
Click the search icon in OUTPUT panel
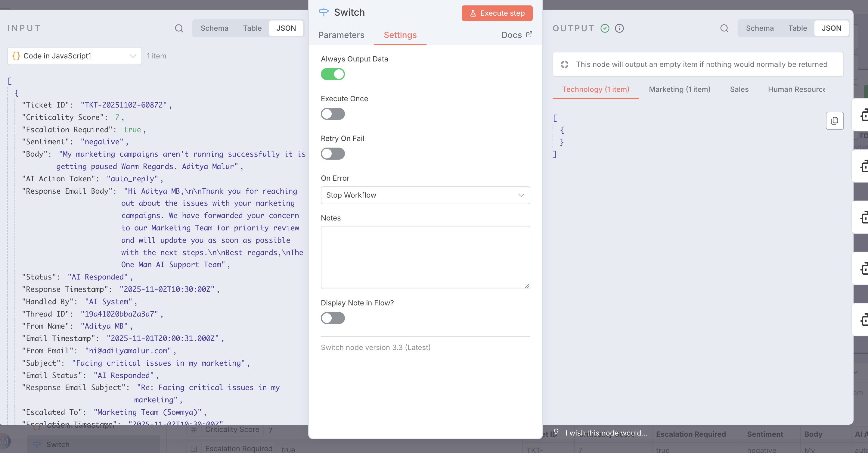point(724,28)
